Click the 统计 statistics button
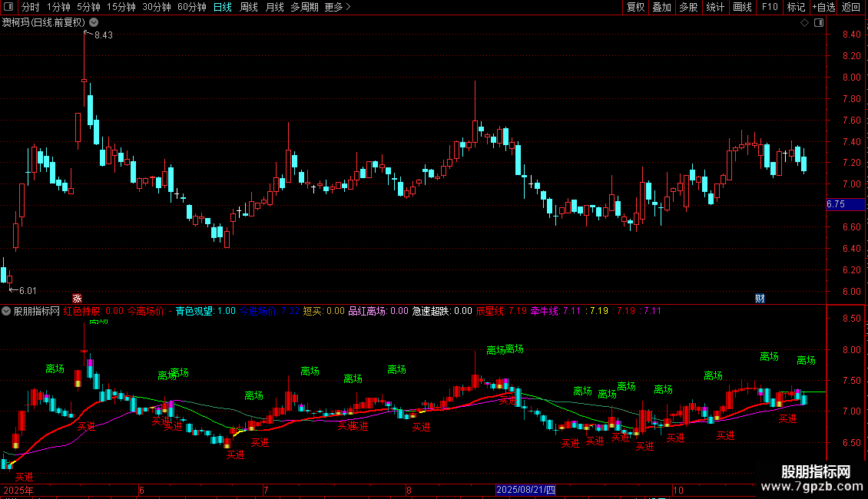This screenshot has height=499, width=868. [715, 7]
